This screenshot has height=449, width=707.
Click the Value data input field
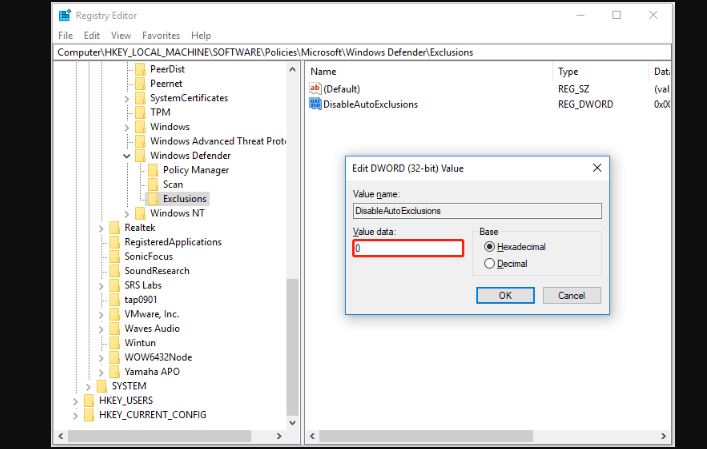click(x=408, y=248)
